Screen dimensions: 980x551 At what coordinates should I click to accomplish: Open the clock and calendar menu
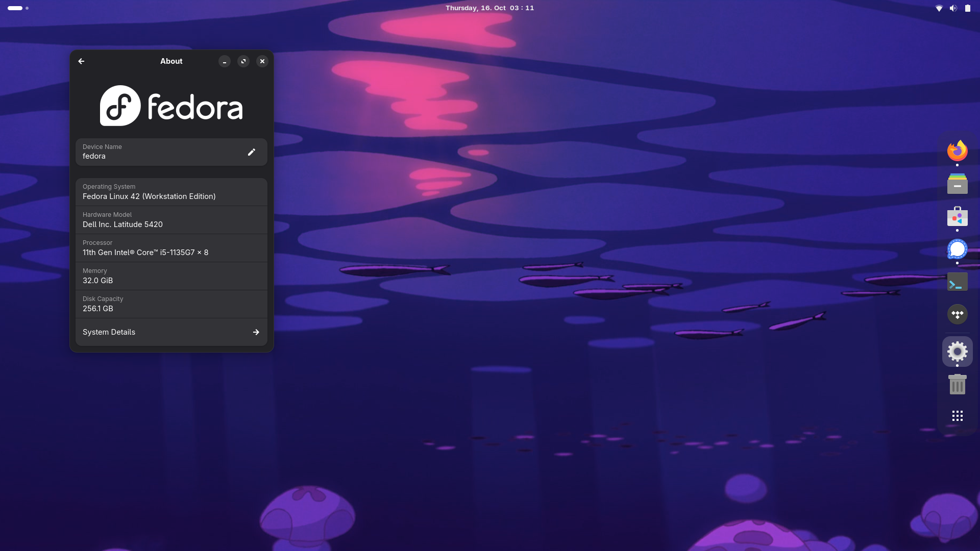(x=489, y=8)
